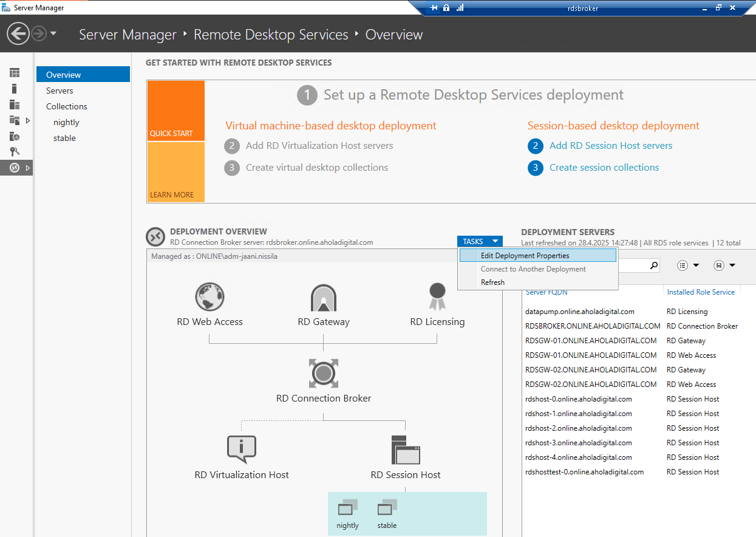This screenshot has width=756, height=537.
Task: Select rdshost-4.online.aholadigital.com row
Action: point(639,457)
